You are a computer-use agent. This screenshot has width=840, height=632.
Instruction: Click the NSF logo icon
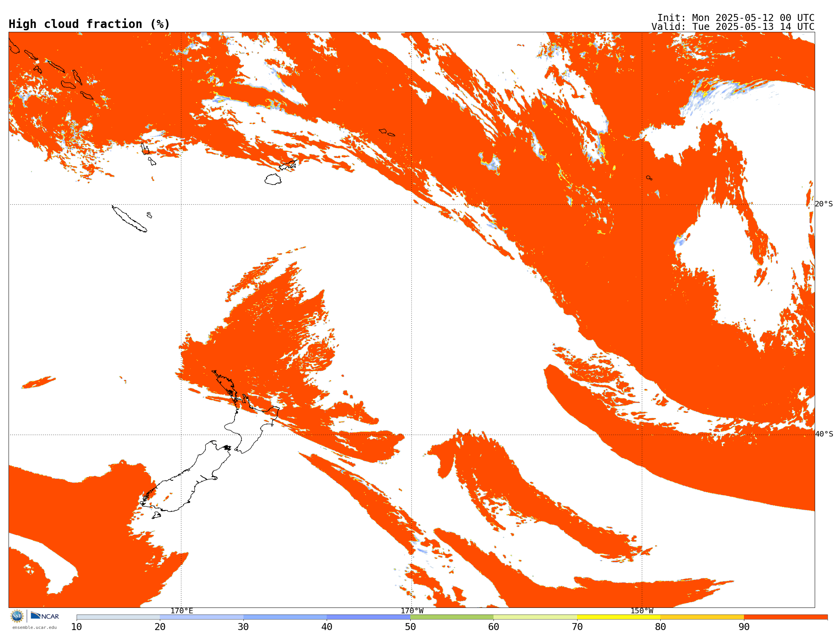[17, 616]
